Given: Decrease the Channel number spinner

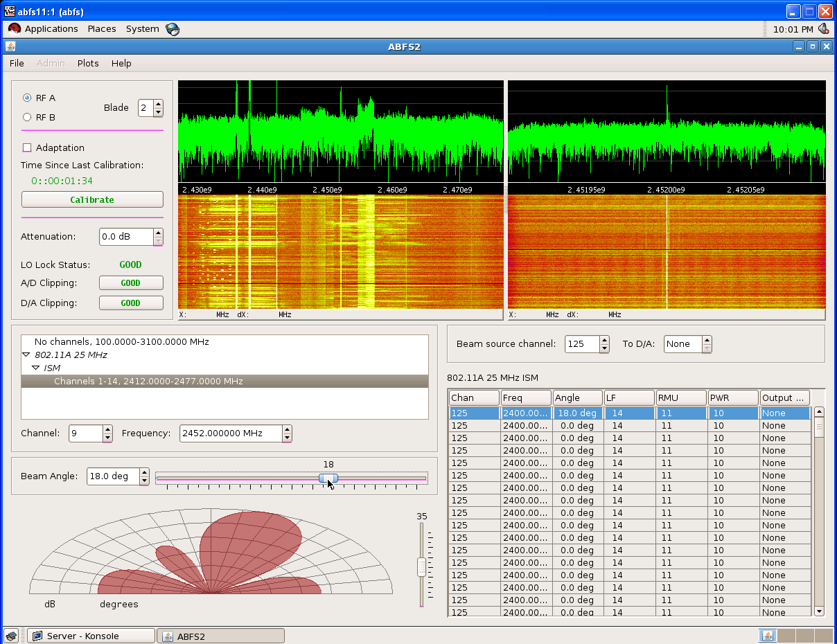Looking at the screenshot, I should tap(107, 438).
